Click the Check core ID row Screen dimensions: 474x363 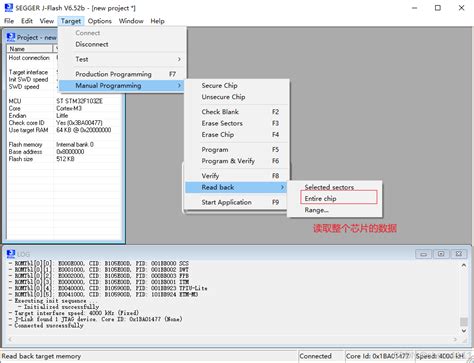pyautogui.click(x=64, y=123)
